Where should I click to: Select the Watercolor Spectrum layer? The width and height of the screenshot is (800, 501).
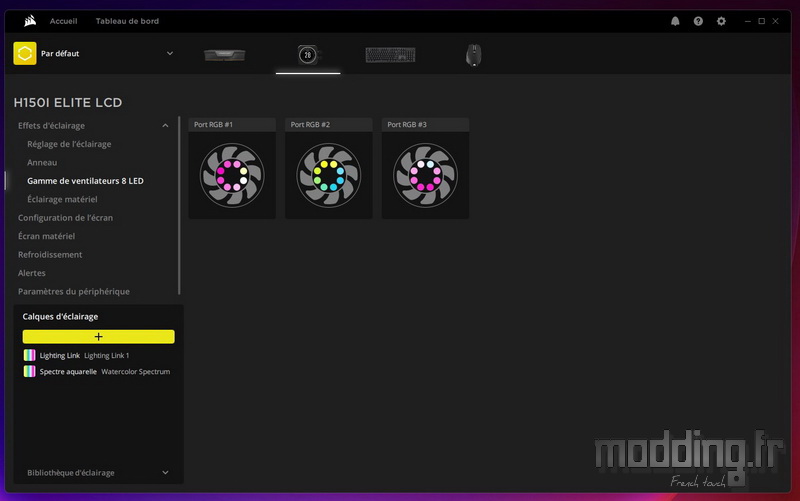tap(98, 371)
